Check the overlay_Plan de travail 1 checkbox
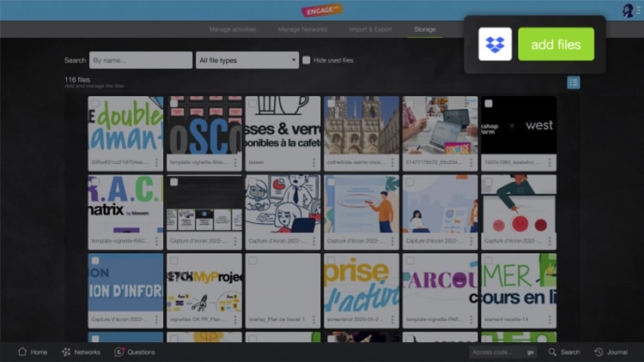 click(x=252, y=261)
